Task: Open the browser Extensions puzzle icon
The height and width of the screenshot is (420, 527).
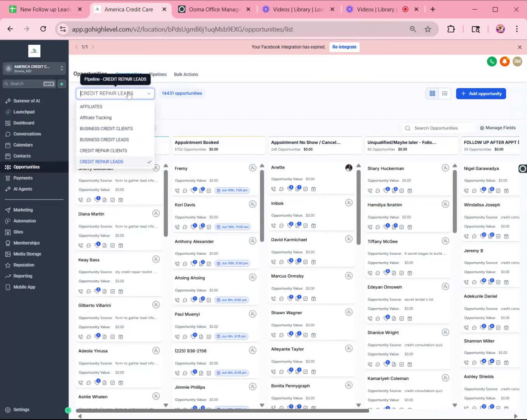Action: pos(451,29)
